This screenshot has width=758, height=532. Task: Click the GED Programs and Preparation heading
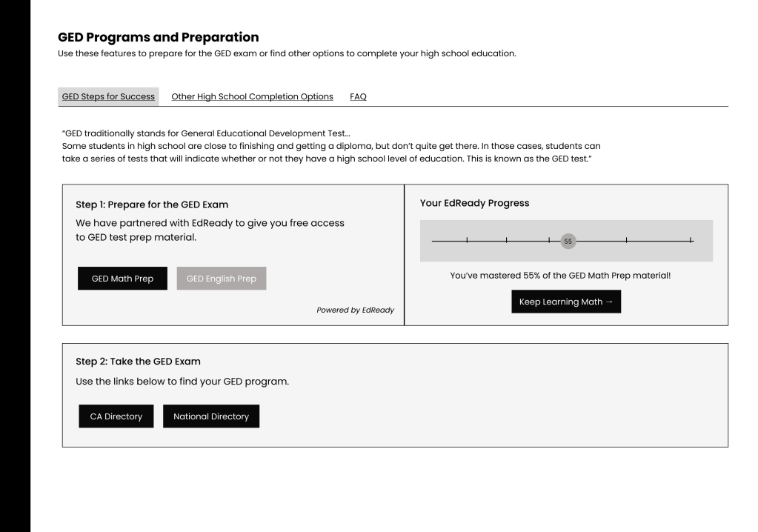pos(158,36)
